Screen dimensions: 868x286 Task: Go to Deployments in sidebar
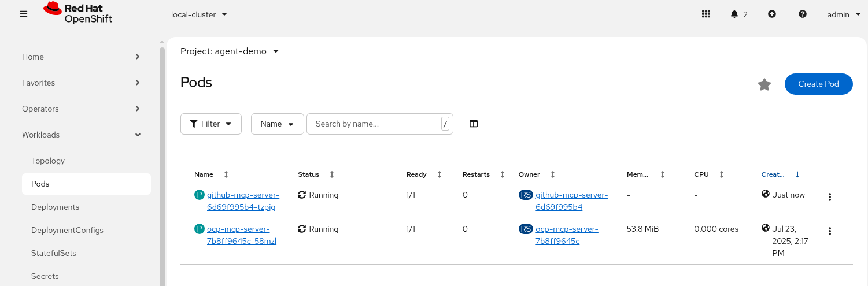point(55,207)
